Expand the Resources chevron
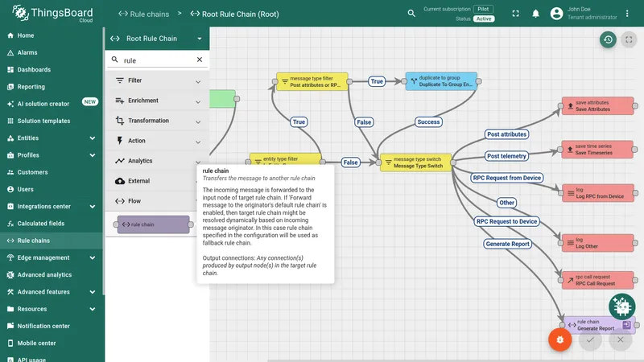This screenshot has height=362, width=644. (x=92, y=309)
